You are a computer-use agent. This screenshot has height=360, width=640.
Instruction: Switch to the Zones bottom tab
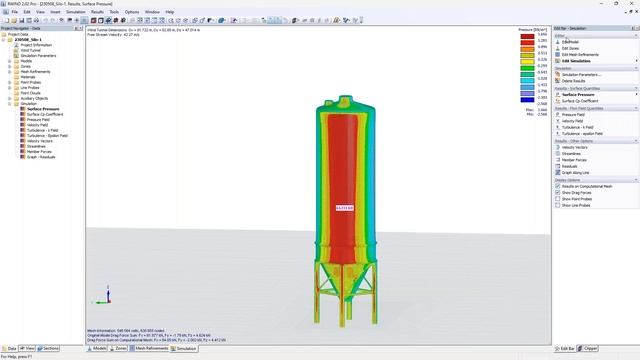pos(118,349)
